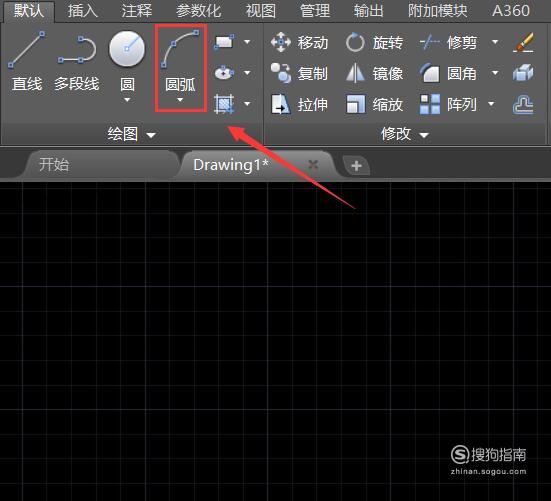Open the Annotate (注释) ribbon tab
551x501 pixels.
[137, 11]
